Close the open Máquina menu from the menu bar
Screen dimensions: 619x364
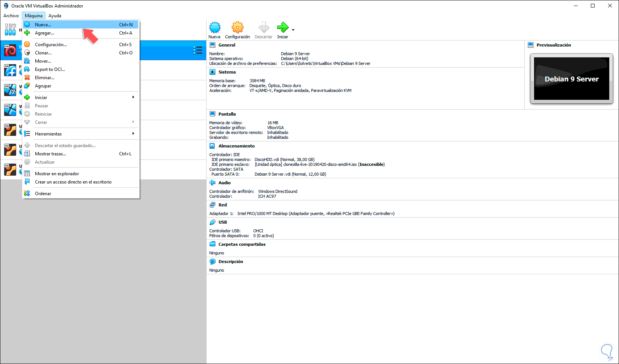tap(33, 16)
